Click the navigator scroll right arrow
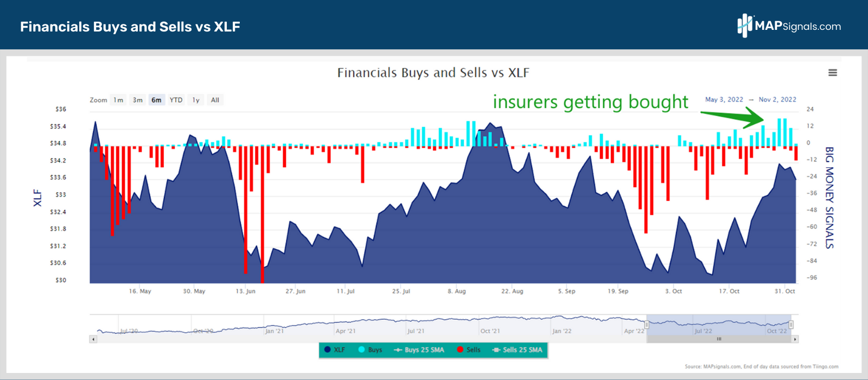 coord(795,339)
